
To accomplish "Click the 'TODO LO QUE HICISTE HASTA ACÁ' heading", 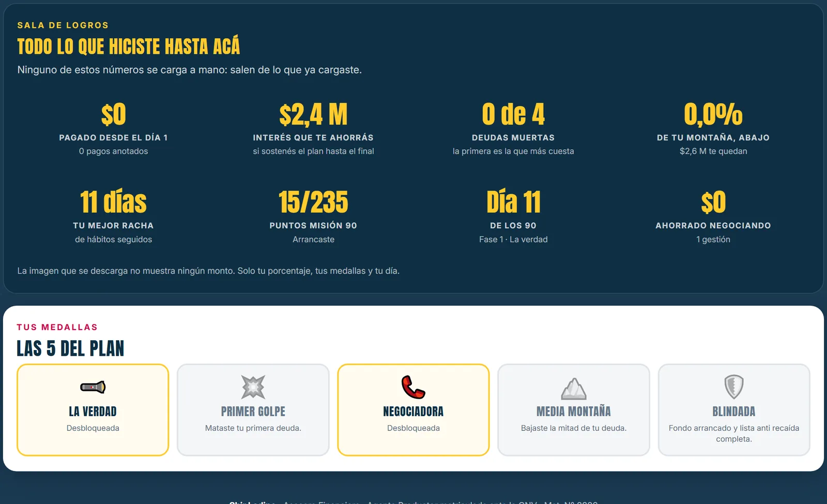I will coord(129,46).
